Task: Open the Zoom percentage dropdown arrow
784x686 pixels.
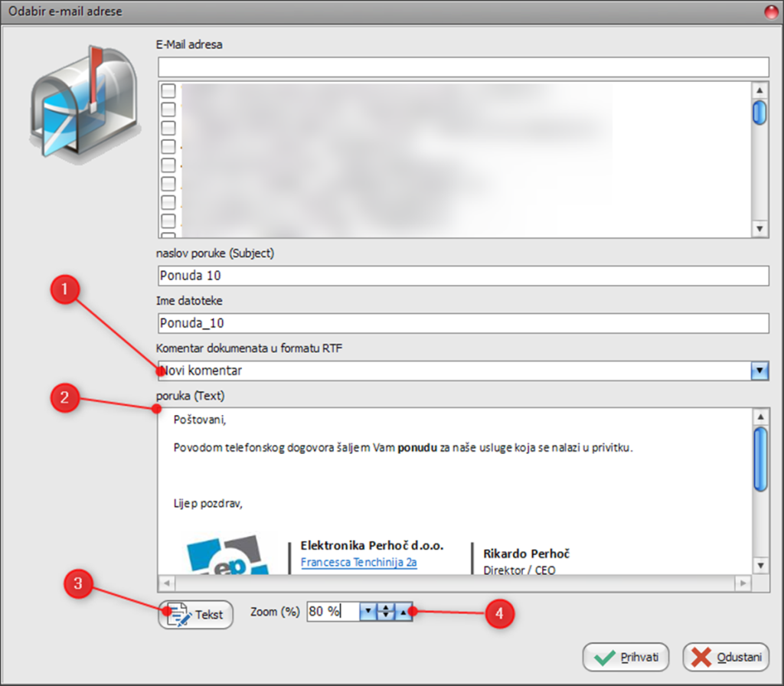Action: tap(369, 612)
